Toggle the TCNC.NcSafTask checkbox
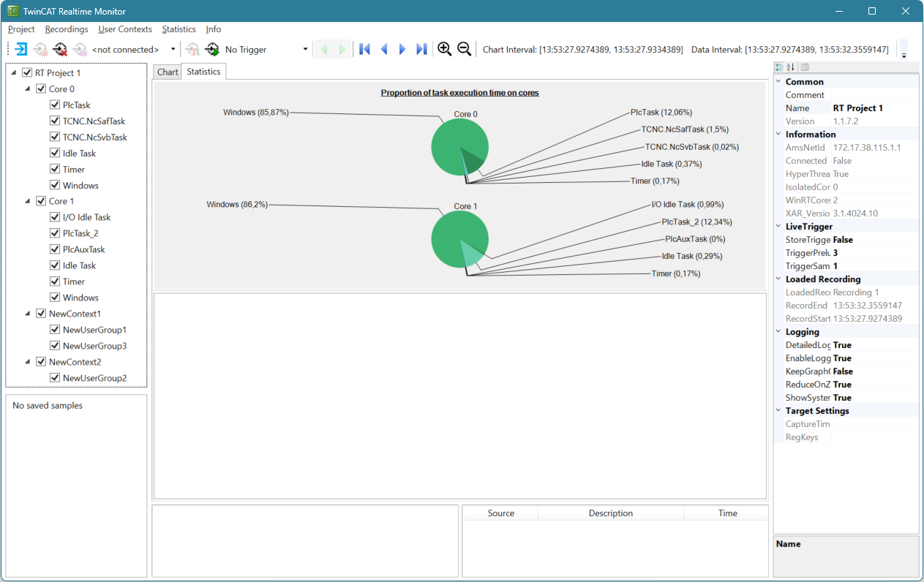 pos(55,121)
